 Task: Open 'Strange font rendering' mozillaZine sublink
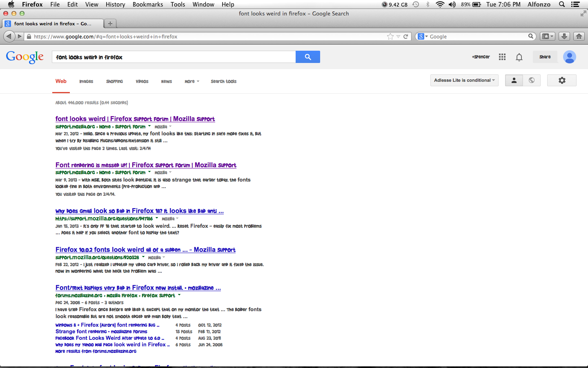tap(101, 332)
